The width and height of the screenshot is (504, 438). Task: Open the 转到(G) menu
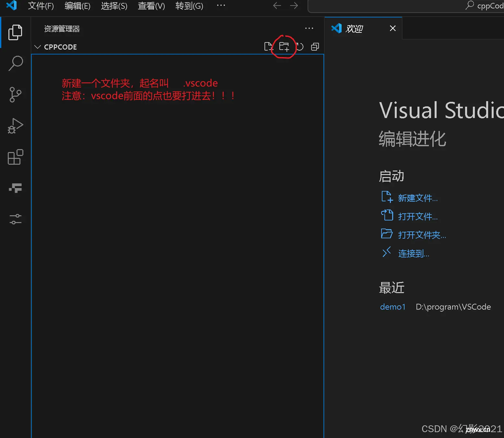(x=189, y=6)
